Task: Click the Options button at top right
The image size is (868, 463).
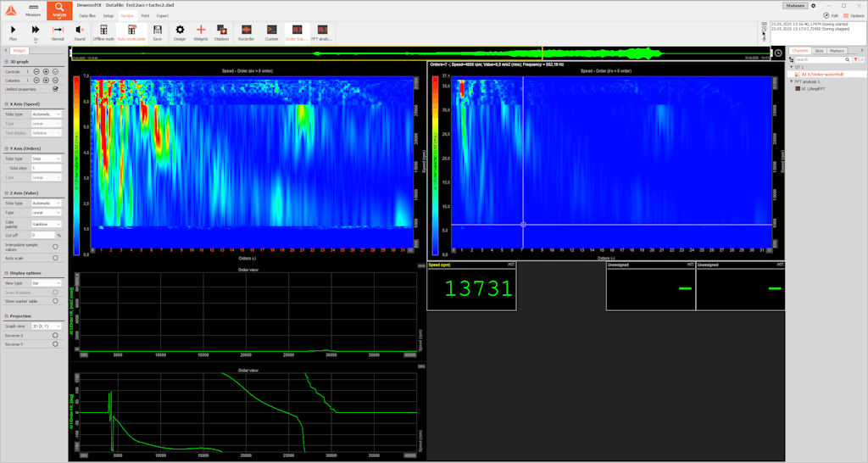Action: pos(853,15)
